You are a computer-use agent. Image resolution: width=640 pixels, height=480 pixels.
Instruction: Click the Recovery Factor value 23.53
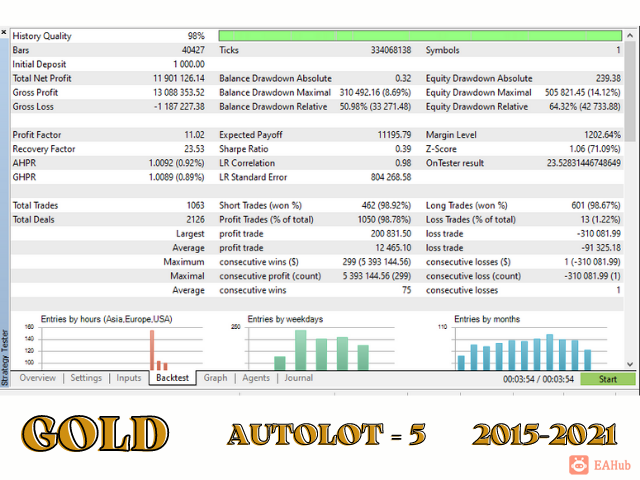(194, 149)
